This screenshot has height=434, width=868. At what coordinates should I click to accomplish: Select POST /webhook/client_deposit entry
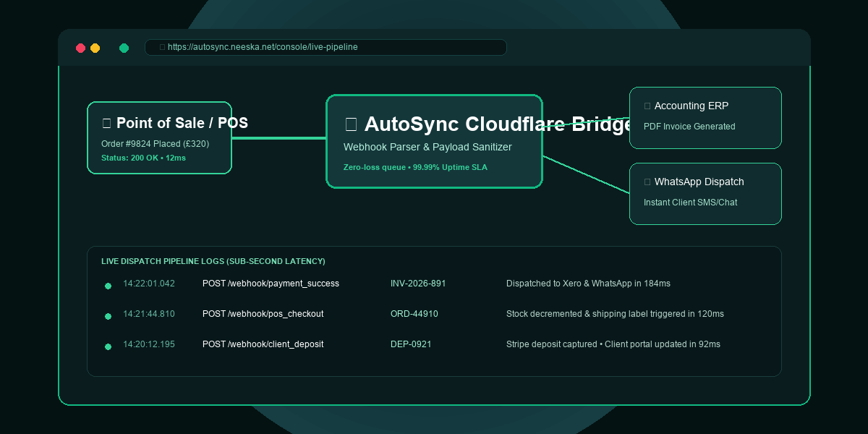263,344
